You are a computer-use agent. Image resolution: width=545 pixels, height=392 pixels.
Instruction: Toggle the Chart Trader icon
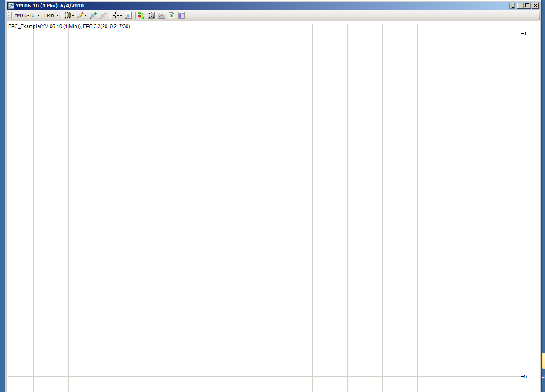click(x=141, y=15)
